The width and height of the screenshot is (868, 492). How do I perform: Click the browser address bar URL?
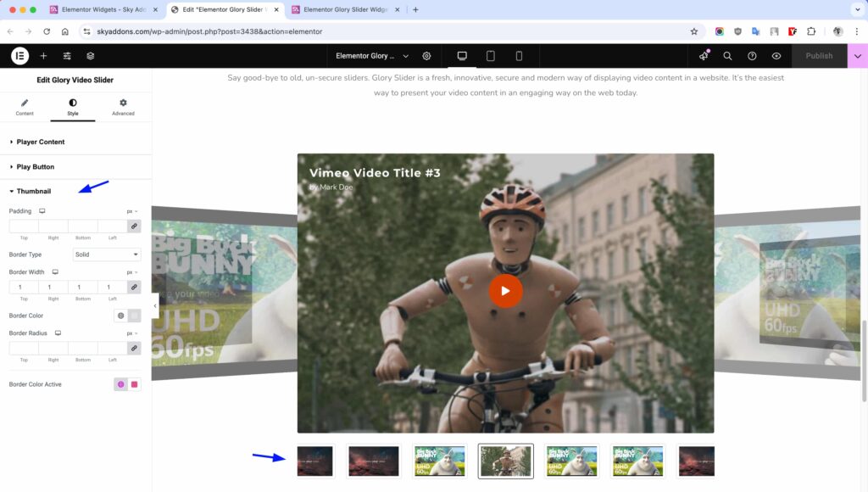[209, 31]
